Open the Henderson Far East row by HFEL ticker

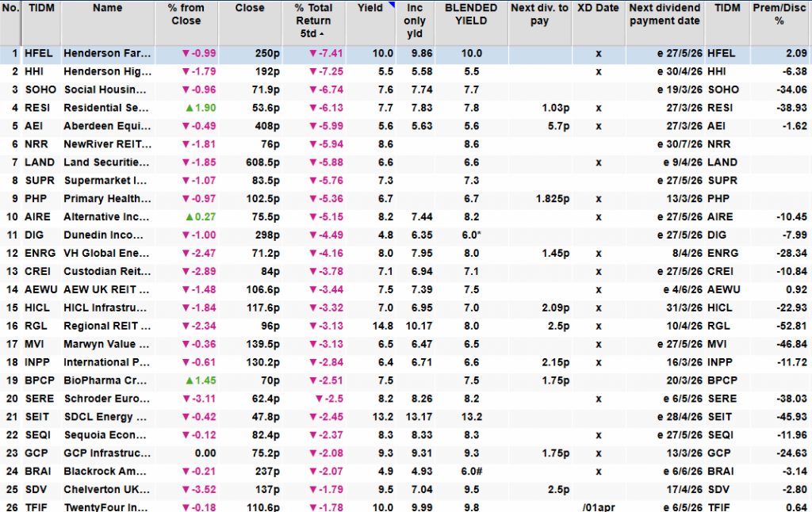(x=39, y=53)
